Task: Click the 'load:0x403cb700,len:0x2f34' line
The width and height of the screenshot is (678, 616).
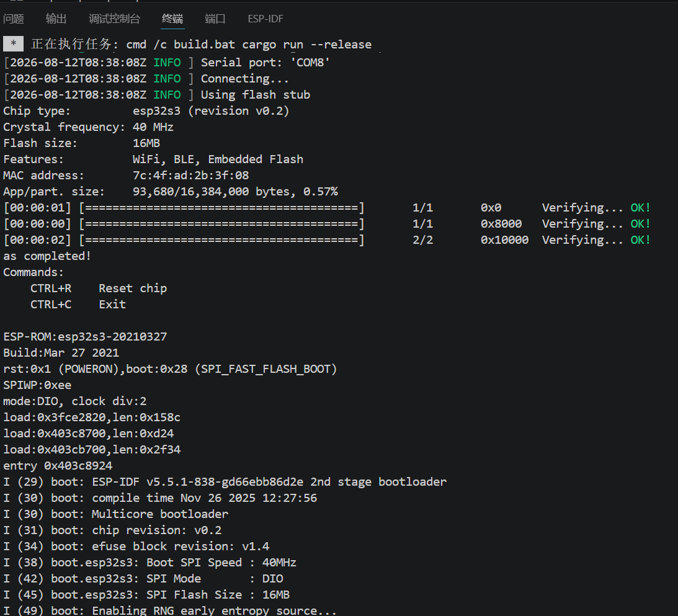Action: 92,450
